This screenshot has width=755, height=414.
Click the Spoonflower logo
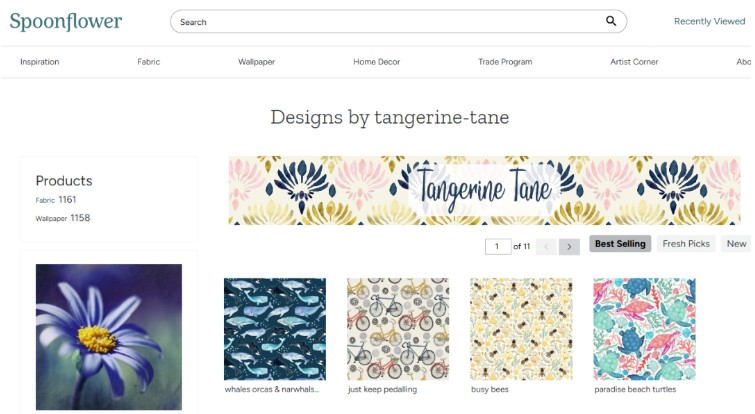[x=66, y=21]
